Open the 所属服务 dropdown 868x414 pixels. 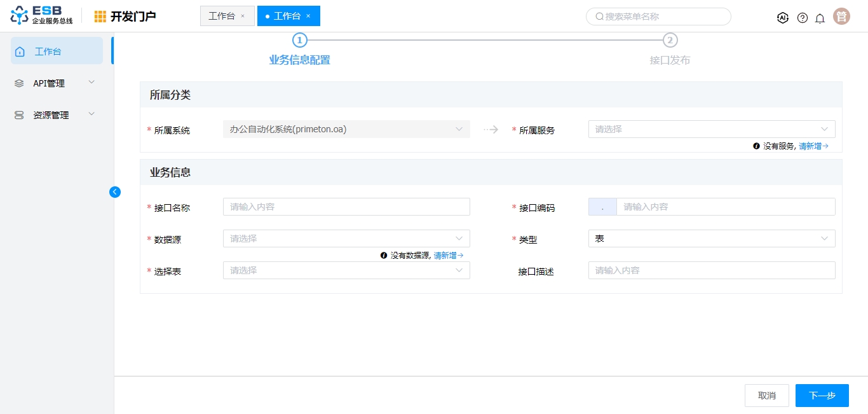tap(711, 129)
